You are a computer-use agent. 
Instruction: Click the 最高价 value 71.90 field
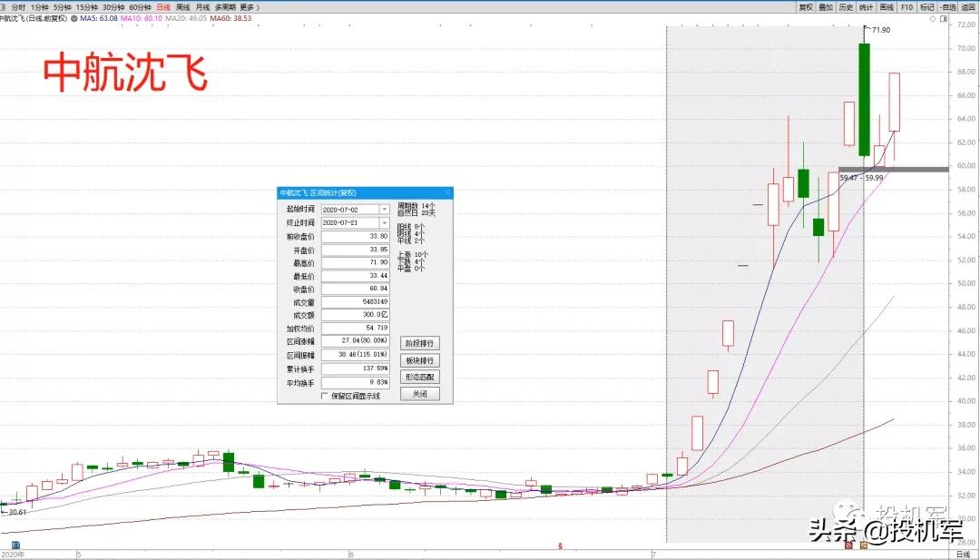coord(355,262)
